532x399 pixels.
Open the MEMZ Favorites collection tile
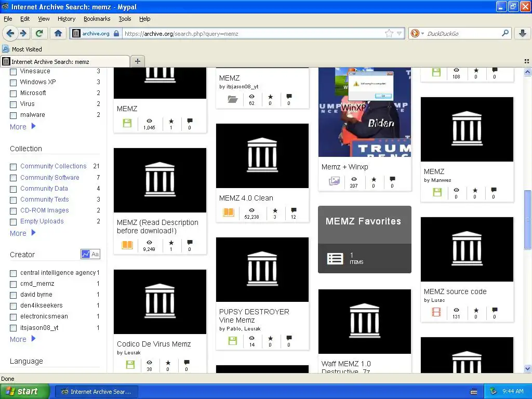[364, 239]
